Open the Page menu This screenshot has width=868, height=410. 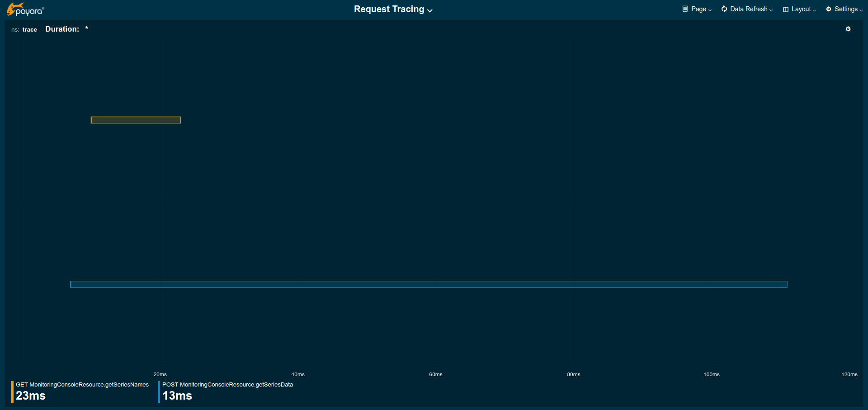coord(697,9)
